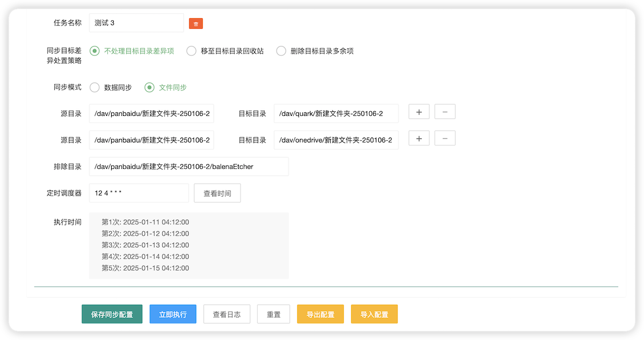The width and height of the screenshot is (644, 340).
Task: Click the − icon next to quark 目标目录
Action: [445, 111]
